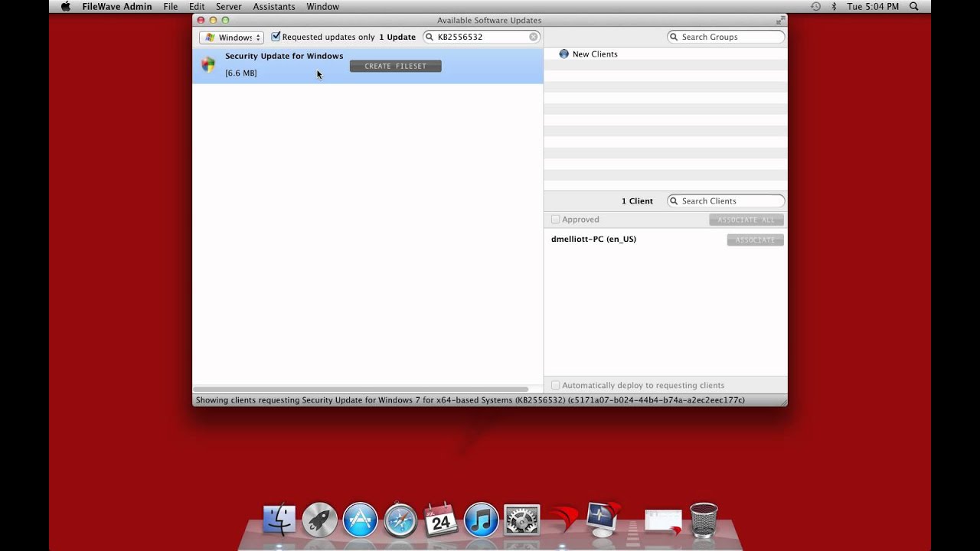Click the status bar update description
Viewport: 980px width, 551px height.
[x=470, y=400]
